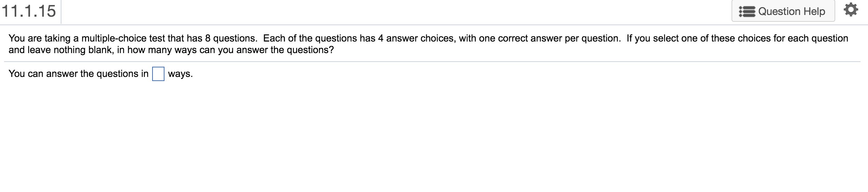Click the phrase "leave nothing blank"
The width and height of the screenshot is (868, 192).
click(x=70, y=50)
